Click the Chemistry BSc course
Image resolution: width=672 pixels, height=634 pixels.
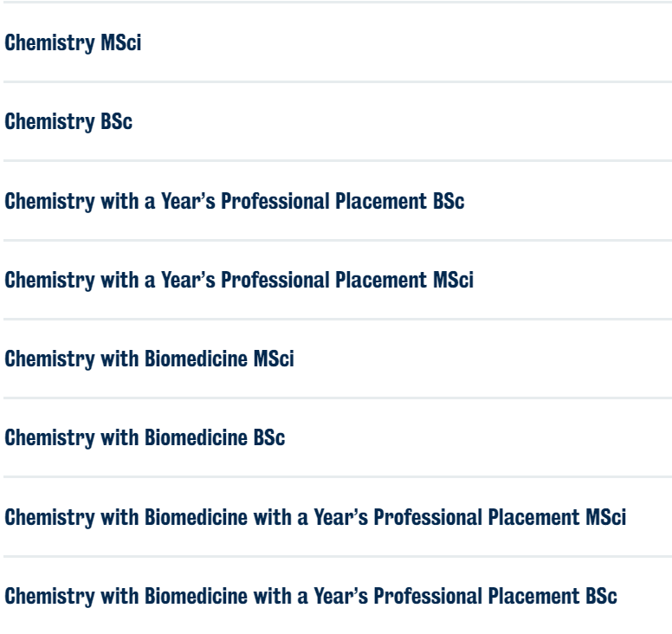pyautogui.click(x=68, y=122)
